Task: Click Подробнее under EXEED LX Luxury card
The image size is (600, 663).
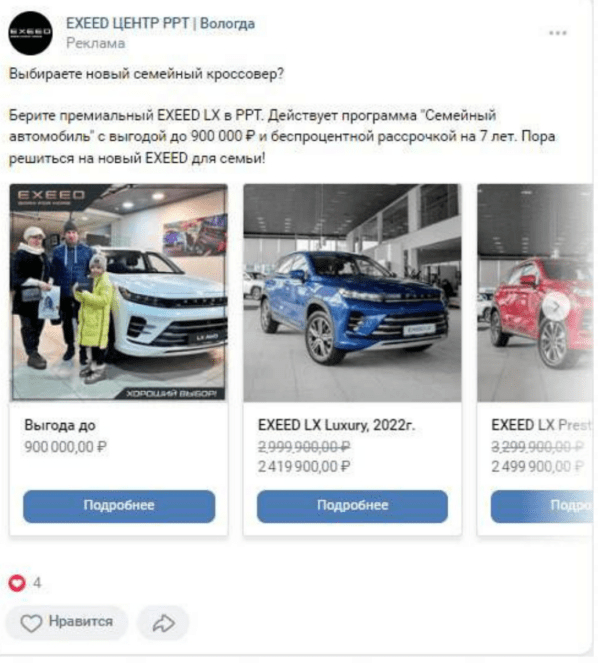Action: pos(352,506)
